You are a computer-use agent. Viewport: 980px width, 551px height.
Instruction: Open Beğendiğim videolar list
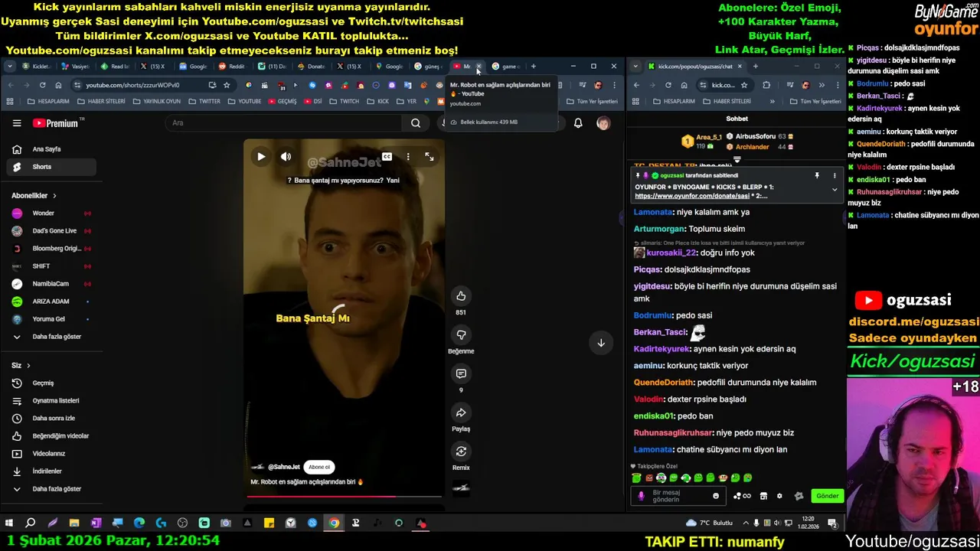point(51,436)
